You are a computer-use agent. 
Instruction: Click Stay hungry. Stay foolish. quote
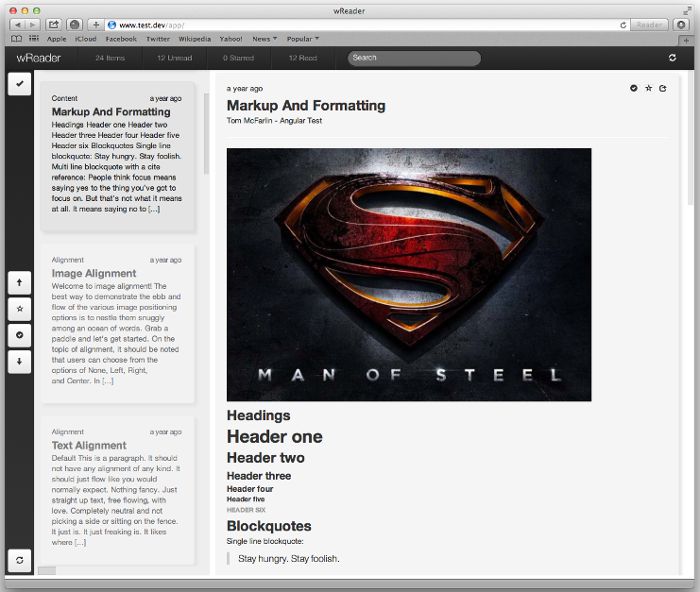(289, 559)
